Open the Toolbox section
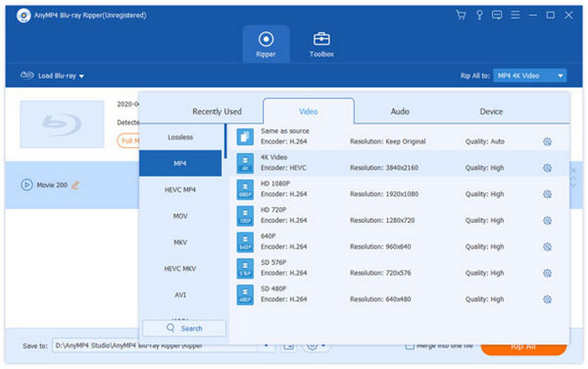Screen dimensions: 588x369 [321, 44]
